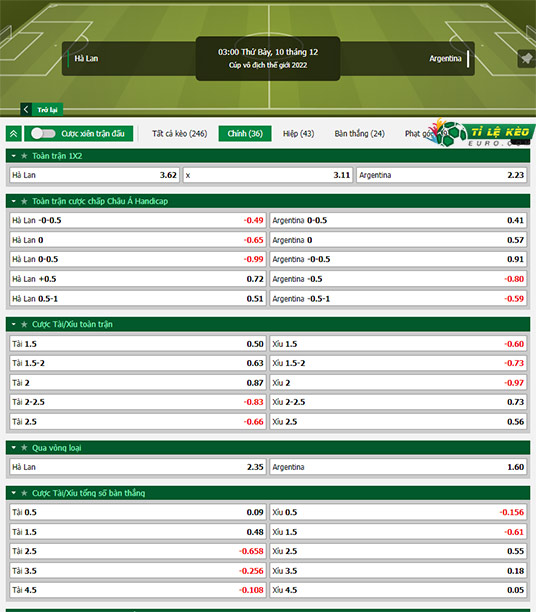Bet the draw x at 3.11
The height and width of the screenshot is (612, 536).
point(268,175)
